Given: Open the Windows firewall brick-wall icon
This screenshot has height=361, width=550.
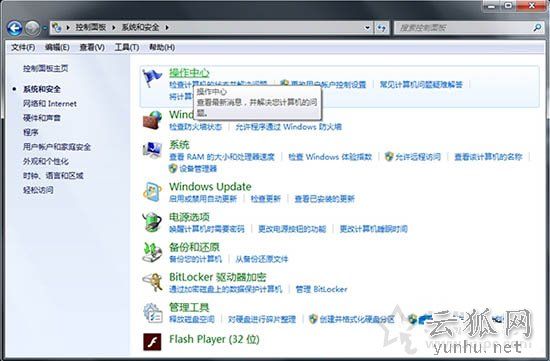Looking at the screenshot, I should 152,120.
